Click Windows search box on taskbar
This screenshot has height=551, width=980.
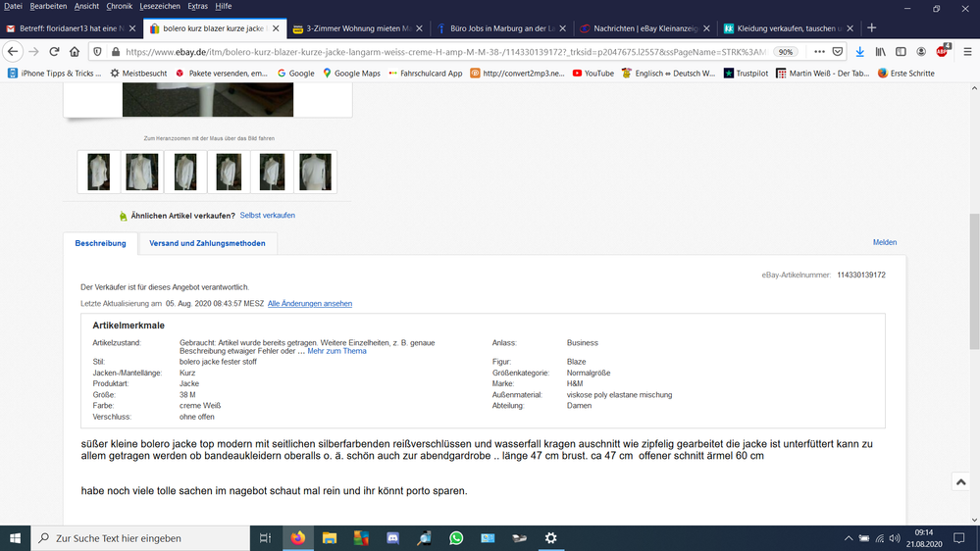[140, 538]
